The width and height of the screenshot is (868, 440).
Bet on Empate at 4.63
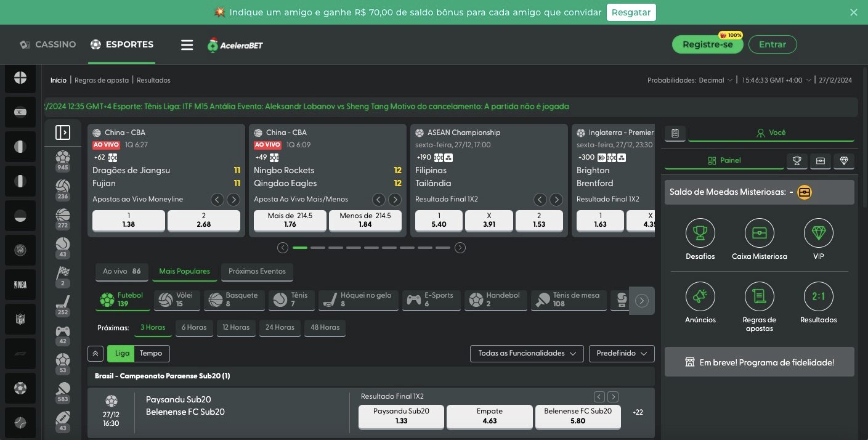coord(490,417)
